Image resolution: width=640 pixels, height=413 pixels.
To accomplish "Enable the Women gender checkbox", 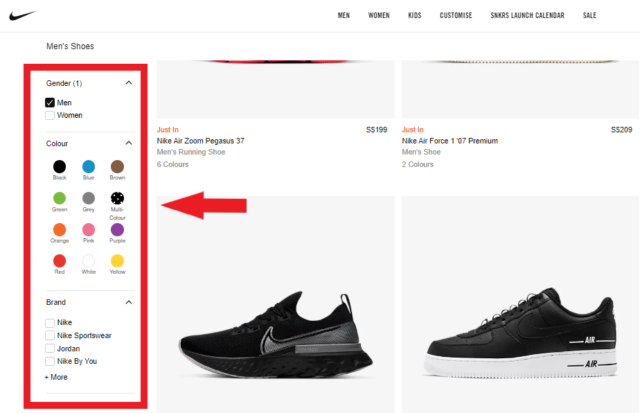I will 50,115.
